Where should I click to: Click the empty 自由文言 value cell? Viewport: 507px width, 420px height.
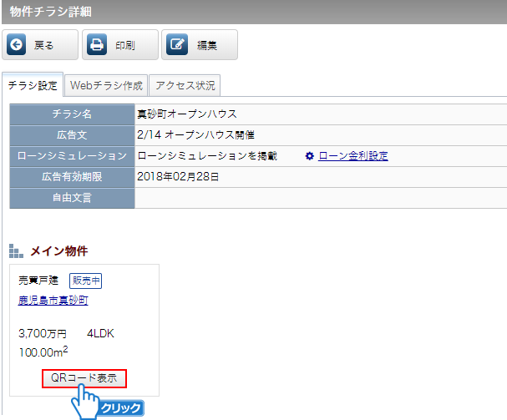317,199
